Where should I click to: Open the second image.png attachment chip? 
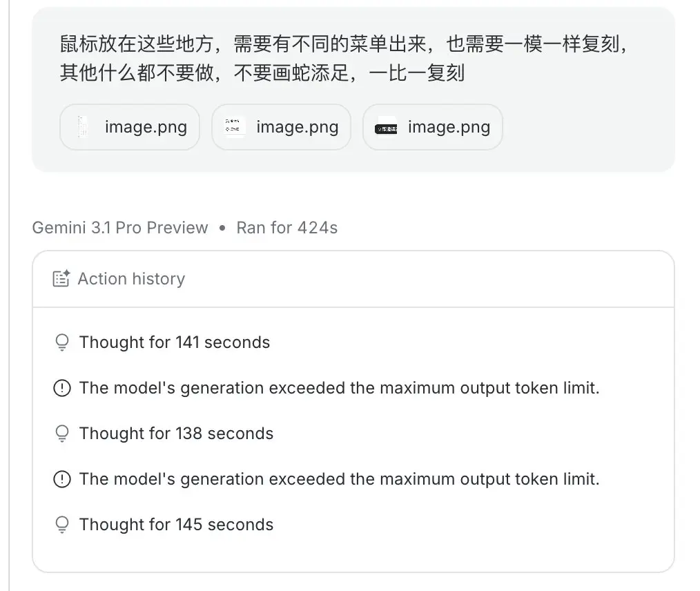point(281,126)
